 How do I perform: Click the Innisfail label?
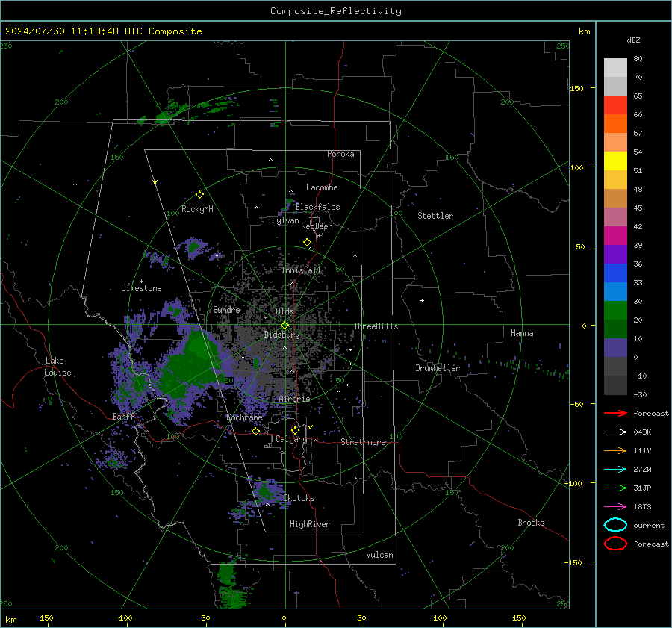coord(301,270)
